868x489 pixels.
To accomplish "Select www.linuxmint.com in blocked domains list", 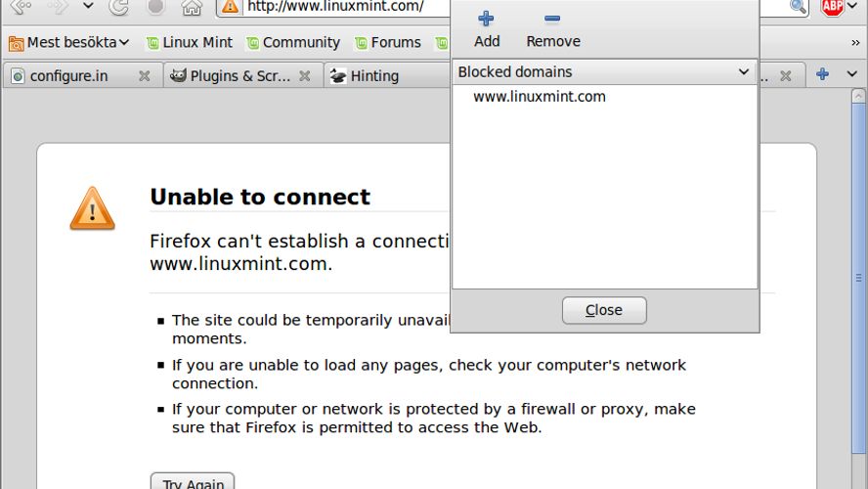I will click(x=540, y=97).
